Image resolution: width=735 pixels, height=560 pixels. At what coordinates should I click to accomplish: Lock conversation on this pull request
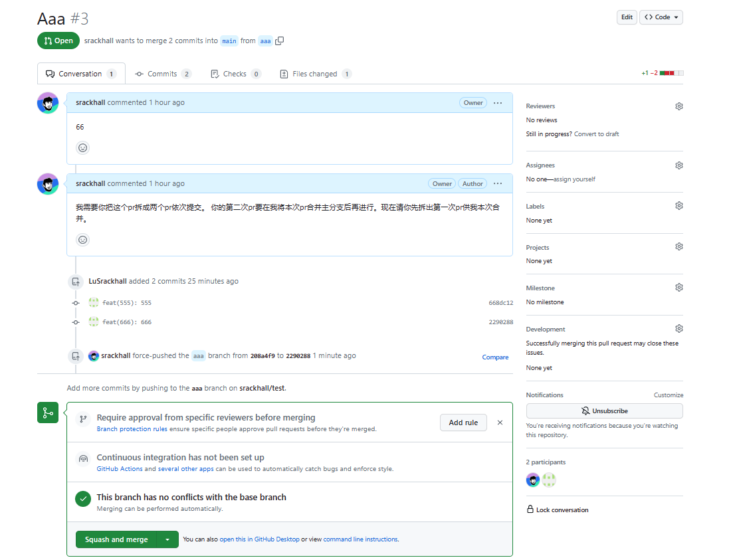pos(562,510)
